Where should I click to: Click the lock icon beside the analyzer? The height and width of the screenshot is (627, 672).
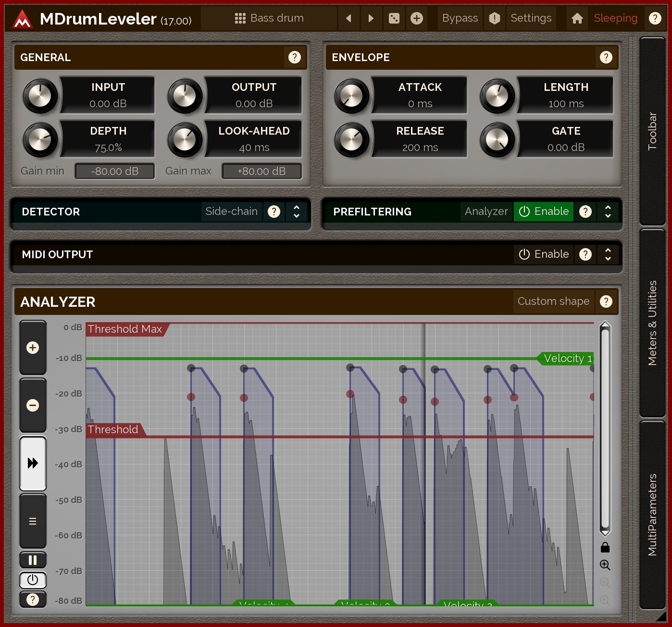(x=605, y=547)
